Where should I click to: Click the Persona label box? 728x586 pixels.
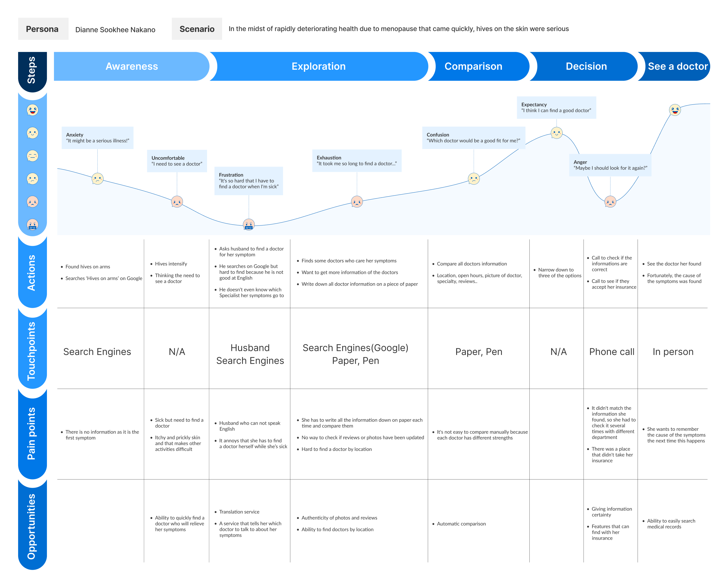43,29
